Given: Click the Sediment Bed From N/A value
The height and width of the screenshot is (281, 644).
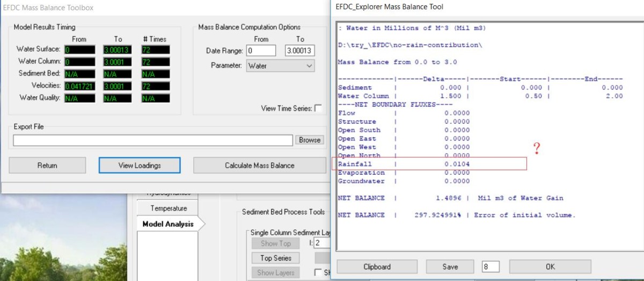Looking at the screenshot, I should tap(79, 74).
